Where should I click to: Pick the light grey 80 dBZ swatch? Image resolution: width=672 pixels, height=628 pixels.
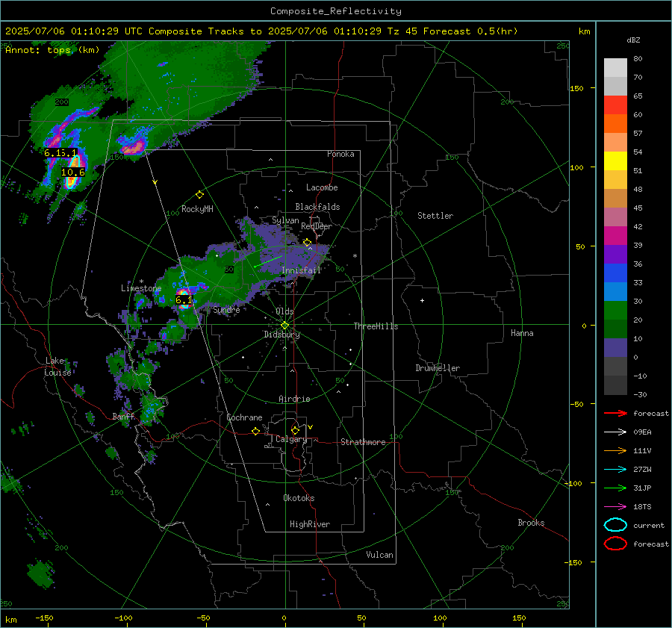point(615,67)
